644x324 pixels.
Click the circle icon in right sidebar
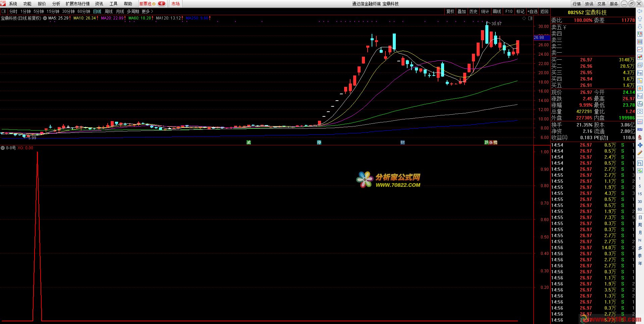pos(640,111)
